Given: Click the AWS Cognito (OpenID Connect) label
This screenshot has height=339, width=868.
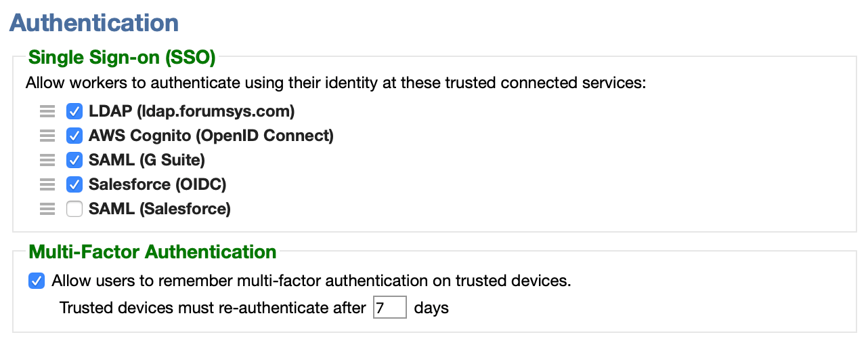Looking at the screenshot, I should pyautogui.click(x=211, y=136).
